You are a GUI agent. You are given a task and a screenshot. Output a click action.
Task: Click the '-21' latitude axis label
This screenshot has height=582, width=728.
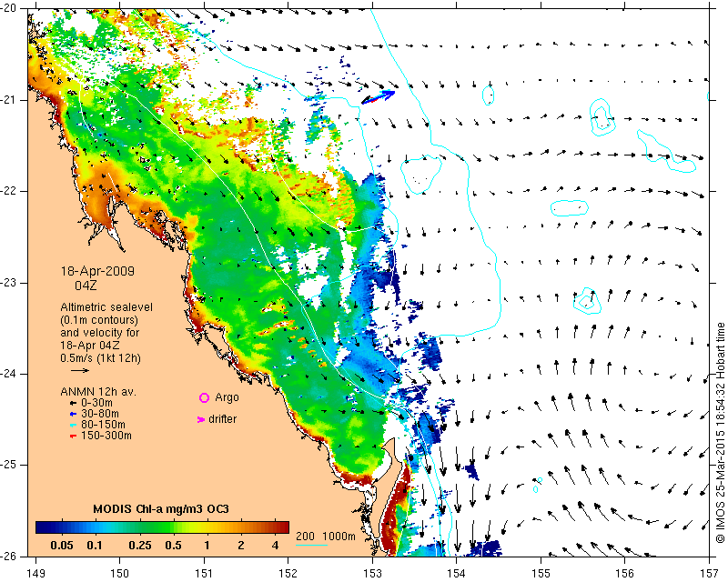[8, 100]
